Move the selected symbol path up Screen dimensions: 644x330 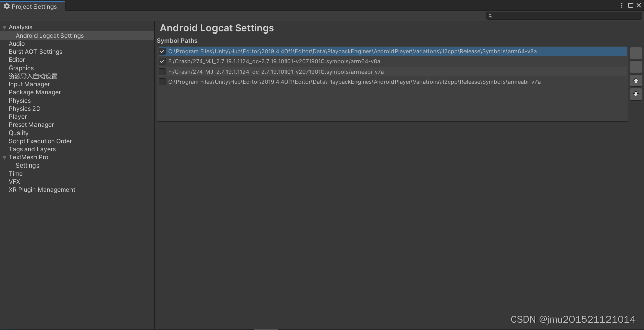[x=636, y=80]
